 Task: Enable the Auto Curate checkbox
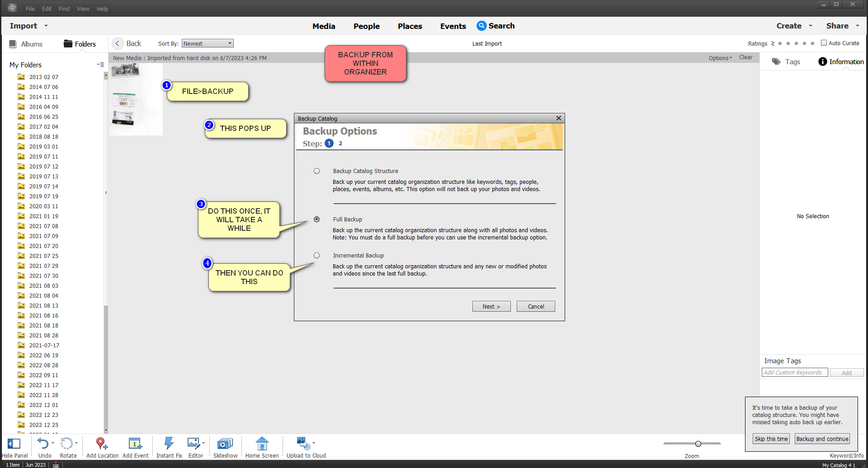[824, 42]
